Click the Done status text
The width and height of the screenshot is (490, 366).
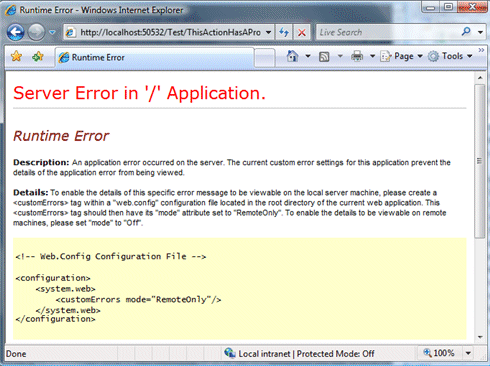pos(16,354)
